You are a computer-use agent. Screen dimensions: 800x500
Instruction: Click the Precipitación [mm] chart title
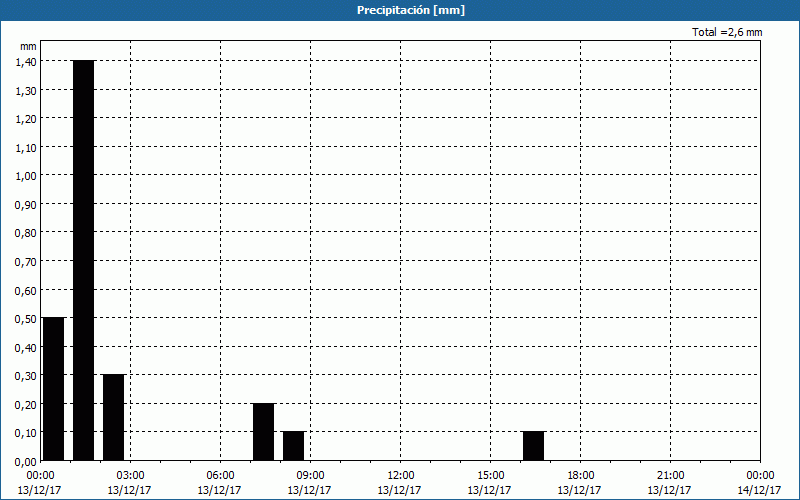(x=411, y=10)
